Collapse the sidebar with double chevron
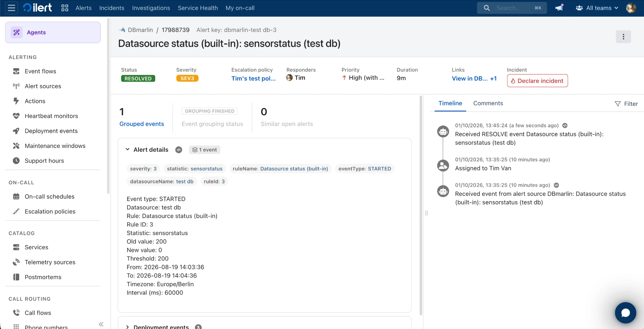This screenshot has width=644, height=329. tap(101, 324)
